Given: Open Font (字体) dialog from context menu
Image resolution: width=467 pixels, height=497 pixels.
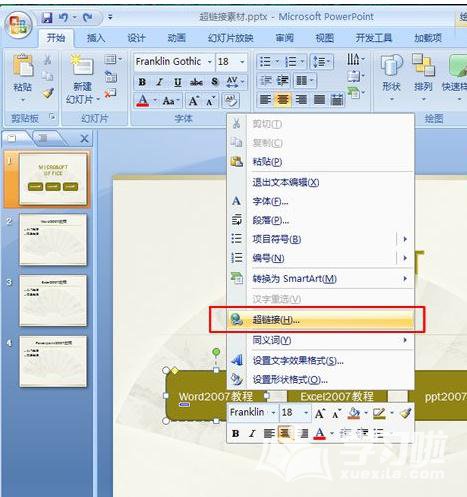Looking at the screenshot, I should (x=321, y=201).
